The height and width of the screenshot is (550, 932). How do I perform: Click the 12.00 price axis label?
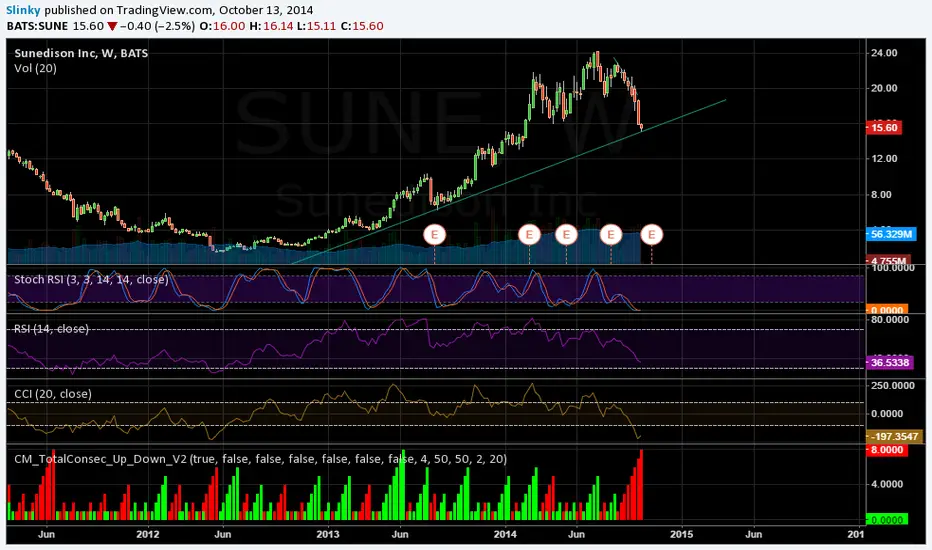[x=884, y=159]
